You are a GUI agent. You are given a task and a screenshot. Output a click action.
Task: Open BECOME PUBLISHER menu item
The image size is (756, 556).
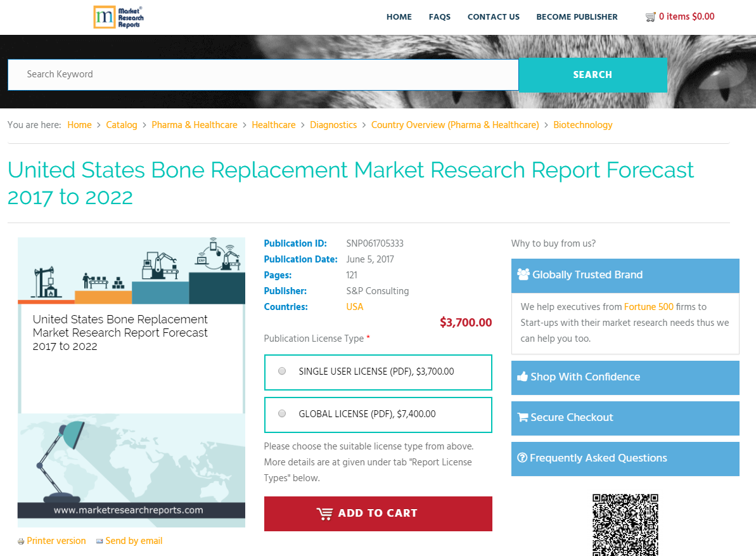(577, 17)
